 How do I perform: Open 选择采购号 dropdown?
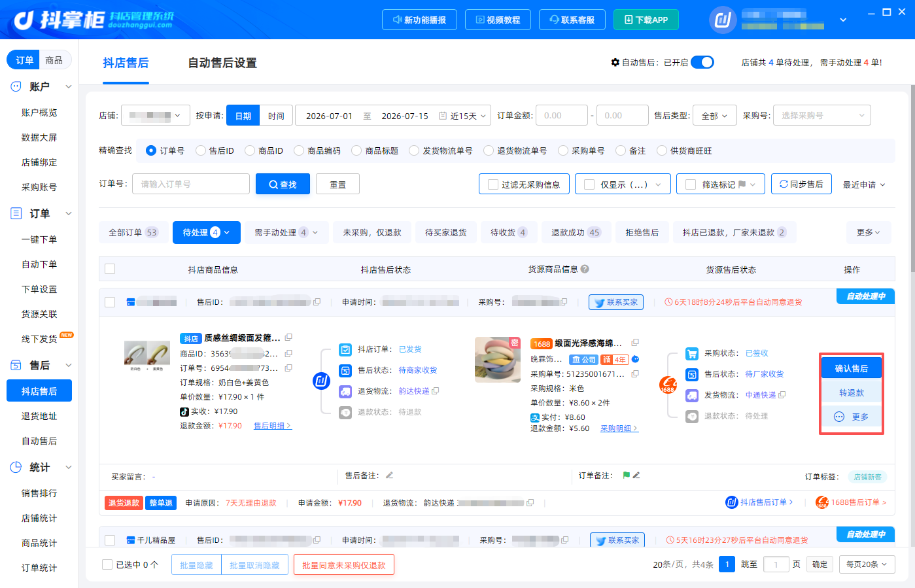coord(822,116)
